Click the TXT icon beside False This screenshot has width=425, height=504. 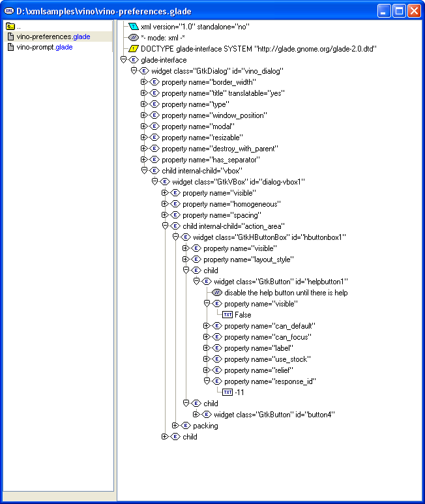[227, 315]
